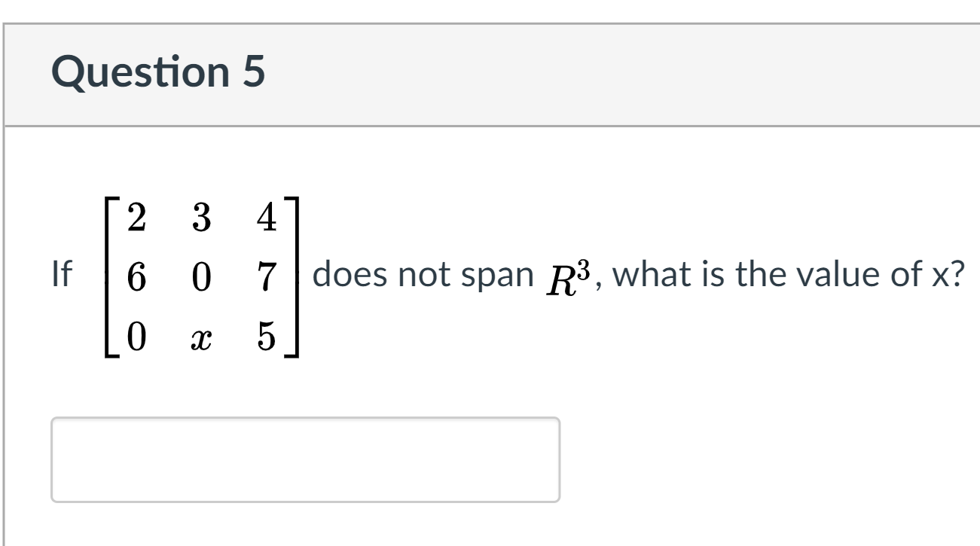Click the right bracket of the matrix
The height and width of the screenshot is (546, 980).
coord(295,276)
